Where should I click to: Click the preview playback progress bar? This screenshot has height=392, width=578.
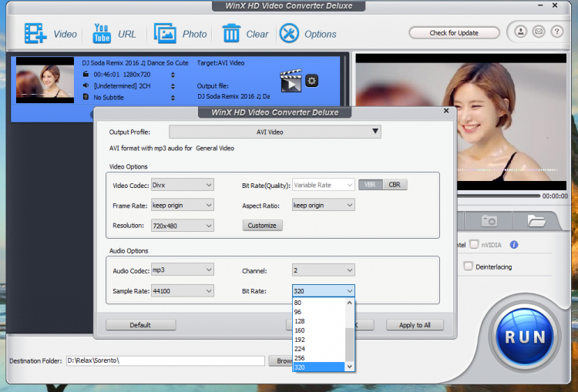pyautogui.click(x=499, y=196)
